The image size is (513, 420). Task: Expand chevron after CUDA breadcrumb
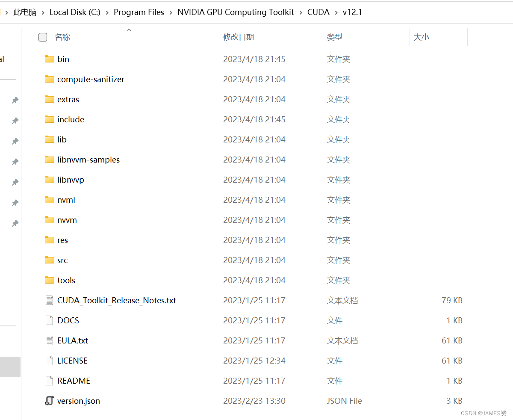pyautogui.click(x=336, y=12)
